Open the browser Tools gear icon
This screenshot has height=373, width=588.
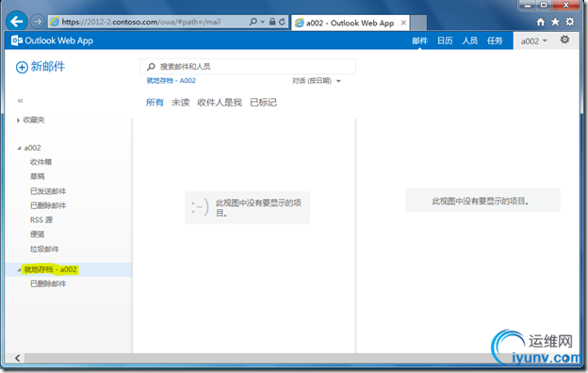point(569,22)
